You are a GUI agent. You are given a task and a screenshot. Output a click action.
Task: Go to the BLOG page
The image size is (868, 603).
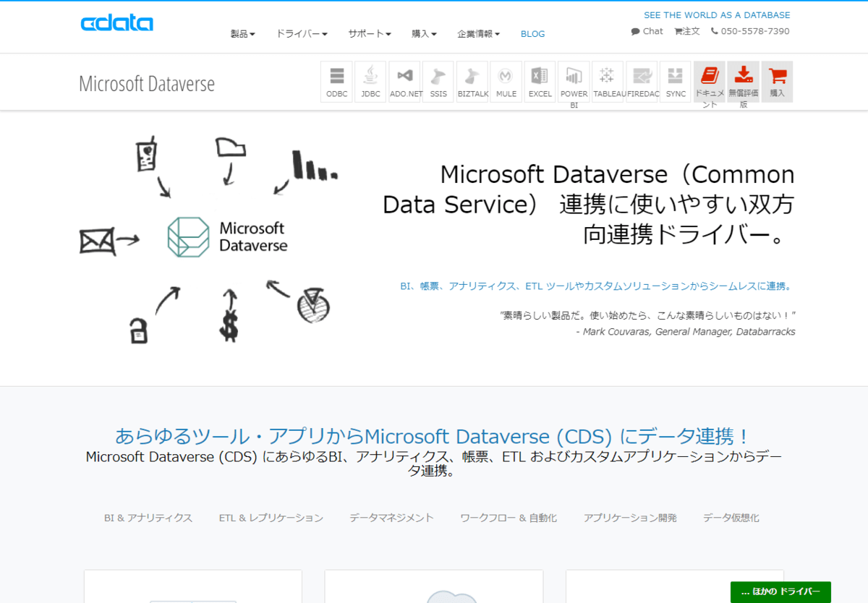pos(533,34)
